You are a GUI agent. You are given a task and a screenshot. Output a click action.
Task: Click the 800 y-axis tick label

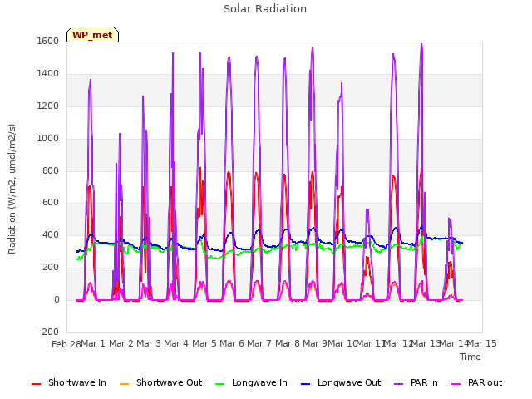[x=51, y=170]
